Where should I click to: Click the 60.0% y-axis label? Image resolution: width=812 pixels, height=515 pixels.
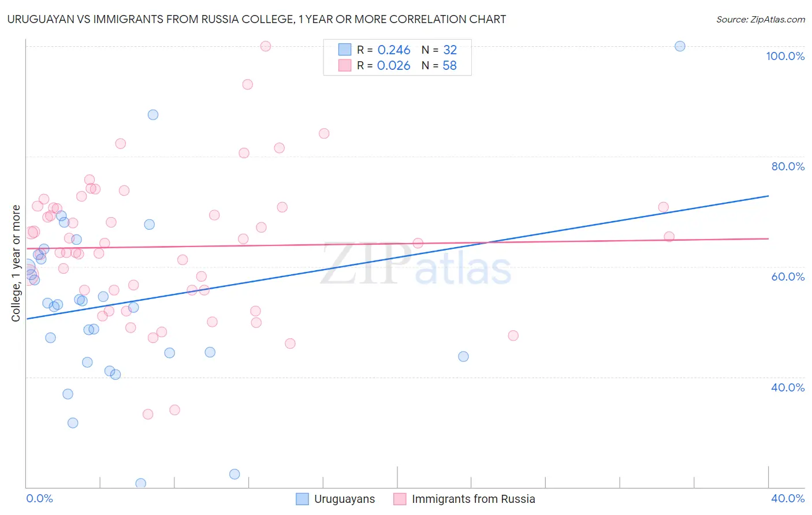tap(788, 277)
